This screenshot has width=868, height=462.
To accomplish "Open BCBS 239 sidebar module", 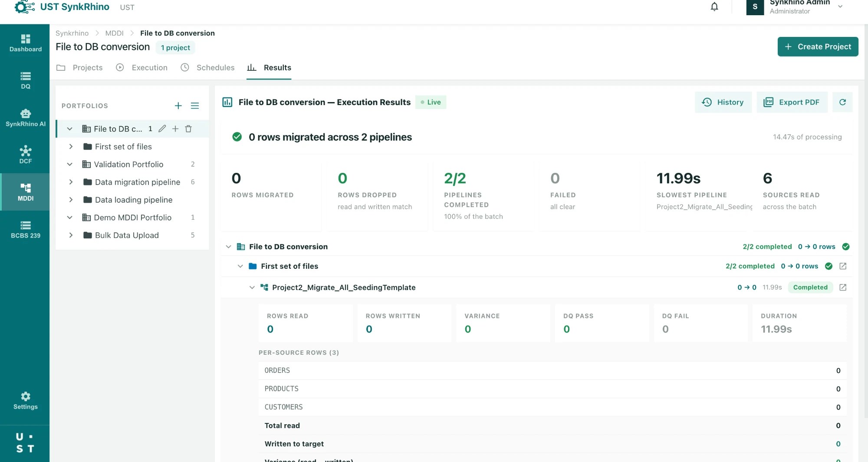I will click(26, 230).
